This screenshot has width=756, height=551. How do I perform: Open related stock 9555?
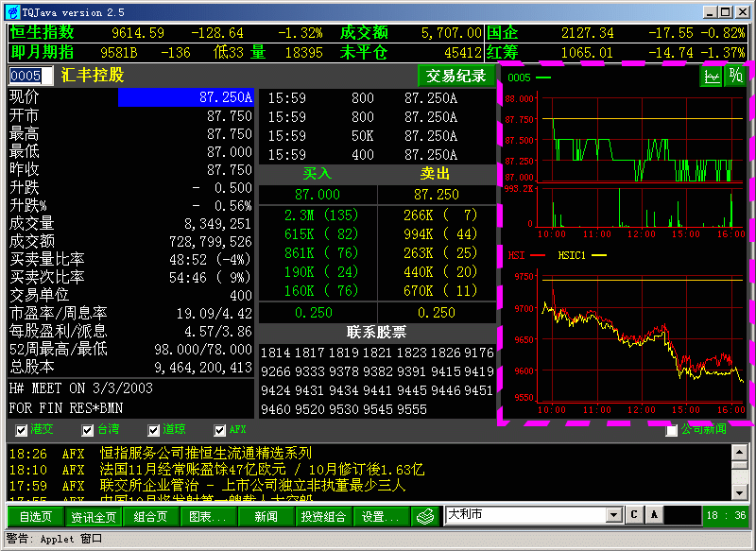[x=412, y=409]
